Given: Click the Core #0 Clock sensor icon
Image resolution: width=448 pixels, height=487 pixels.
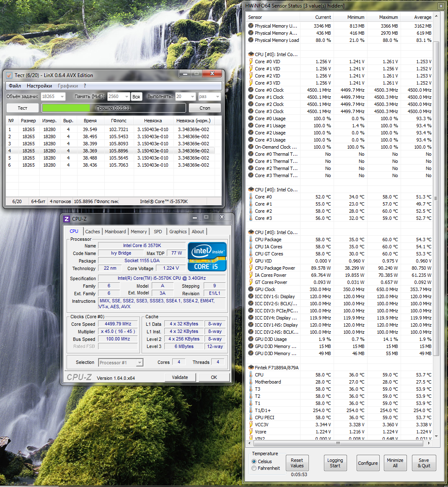Looking at the screenshot, I should point(251,90).
